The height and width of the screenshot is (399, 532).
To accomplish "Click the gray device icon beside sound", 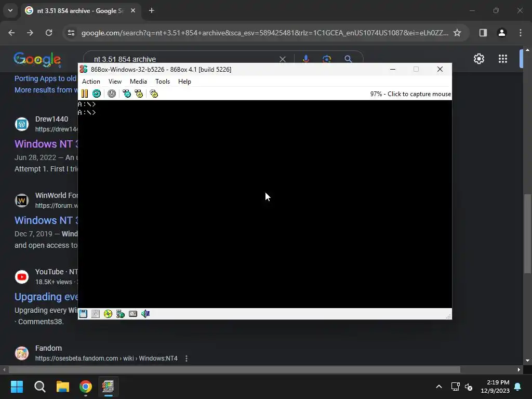I will click(x=133, y=314).
